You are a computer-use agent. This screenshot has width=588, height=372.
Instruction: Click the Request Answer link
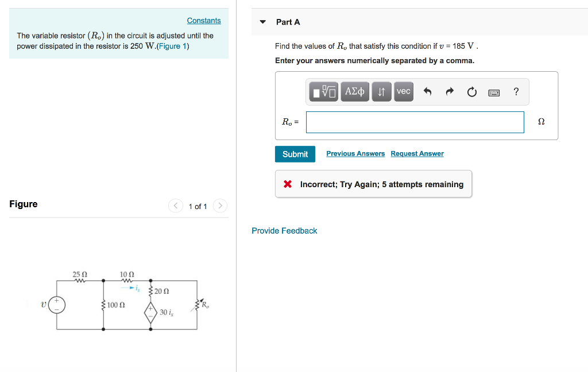tap(417, 153)
